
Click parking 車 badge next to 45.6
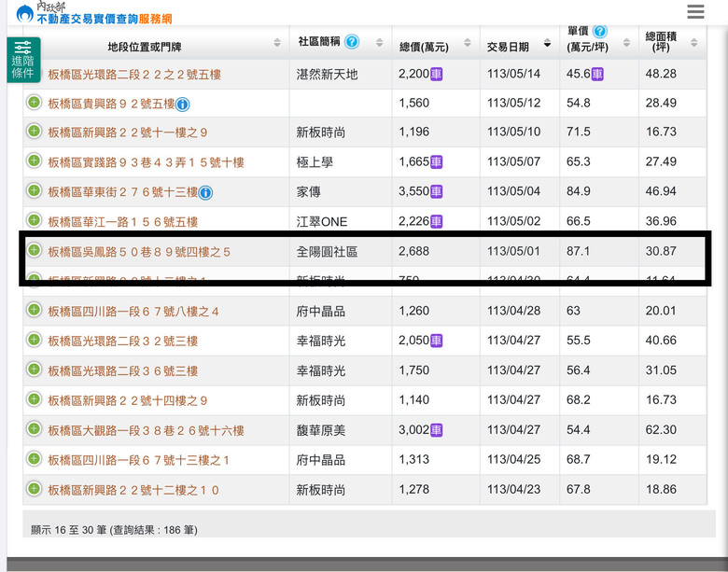tap(597, 75)
